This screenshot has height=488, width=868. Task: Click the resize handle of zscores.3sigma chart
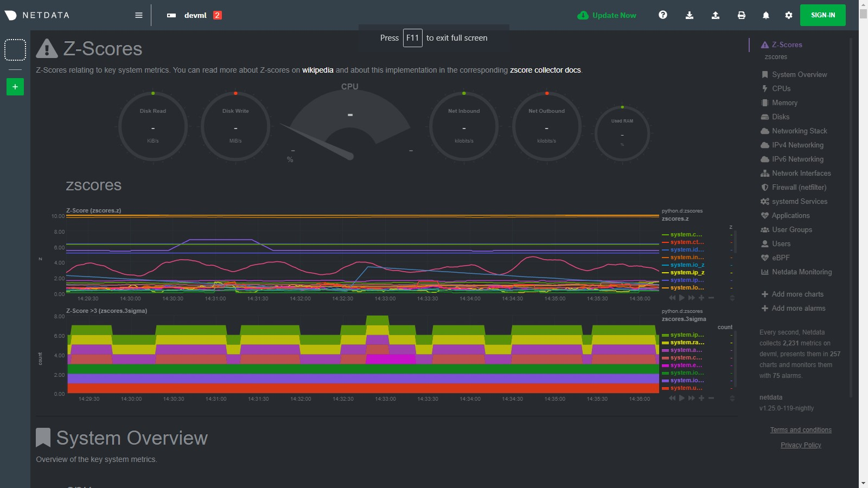pyautogui.click(x=732, y=398)
